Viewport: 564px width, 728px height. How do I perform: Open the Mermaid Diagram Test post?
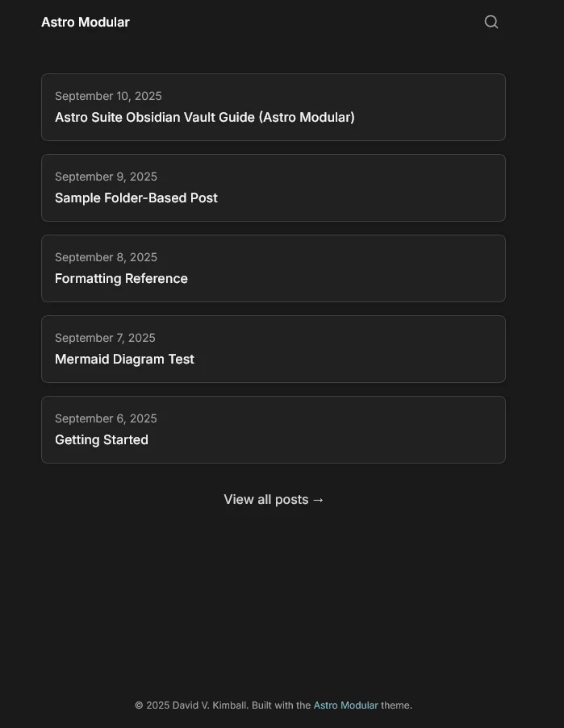[124, 360]
